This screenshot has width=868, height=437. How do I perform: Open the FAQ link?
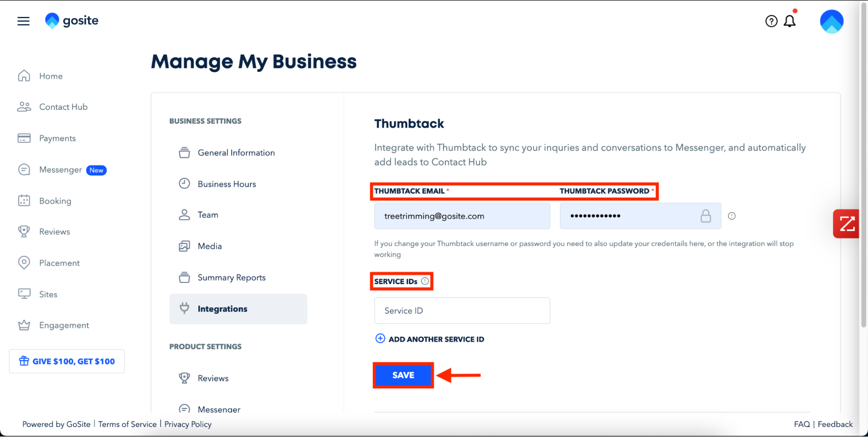click(x=802, y=424)
